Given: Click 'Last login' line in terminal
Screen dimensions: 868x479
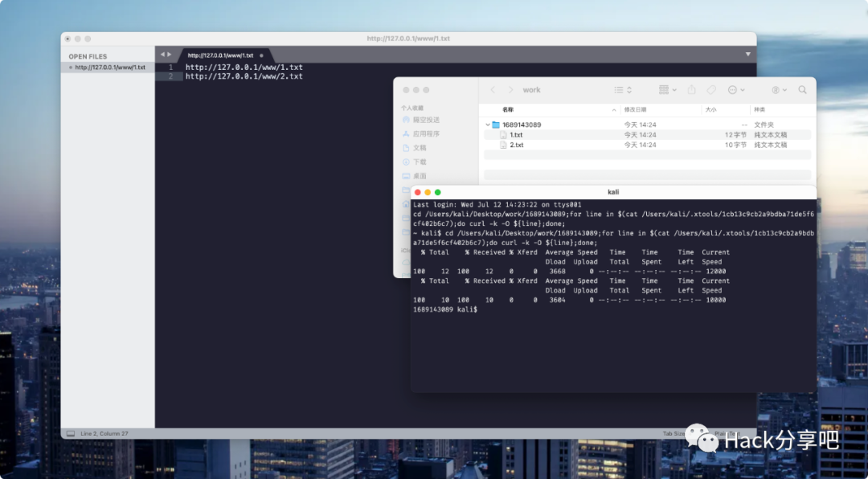Looking at the screenshot, I should click(497, 205).
